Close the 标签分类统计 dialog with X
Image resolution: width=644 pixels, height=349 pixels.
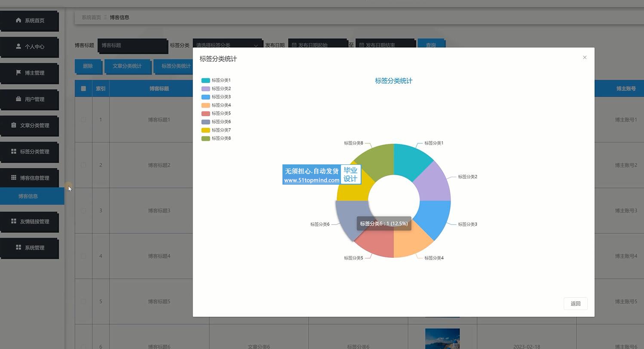pos(585,57)
